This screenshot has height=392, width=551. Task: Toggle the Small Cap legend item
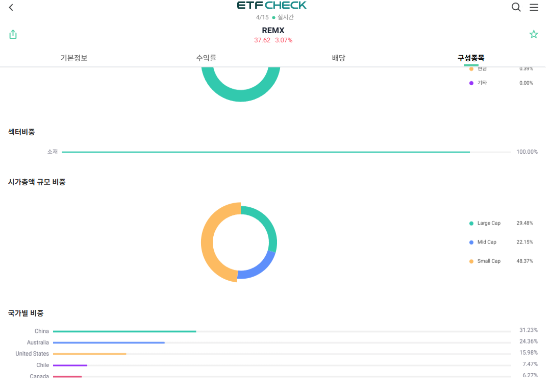pyautogui.click(x=488, y=261)
